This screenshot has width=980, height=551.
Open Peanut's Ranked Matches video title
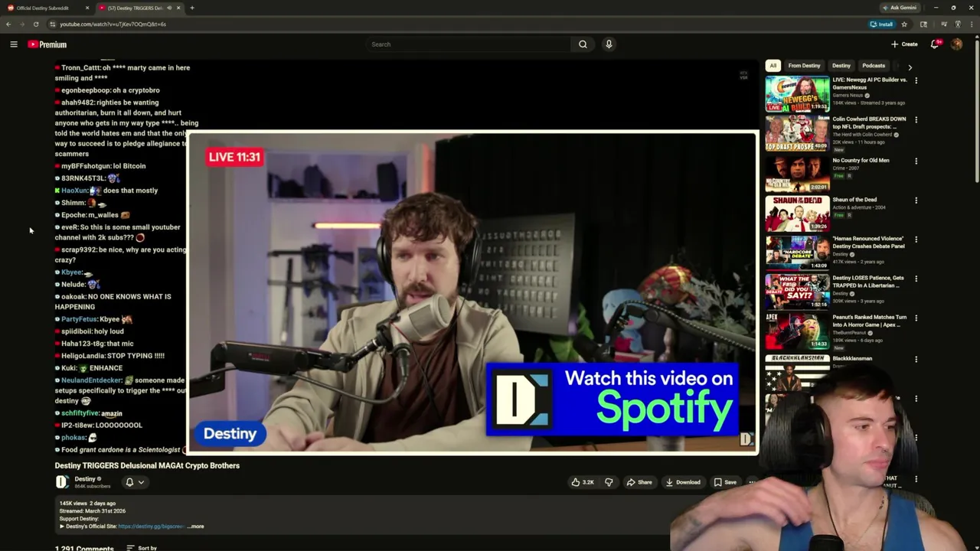869,321
